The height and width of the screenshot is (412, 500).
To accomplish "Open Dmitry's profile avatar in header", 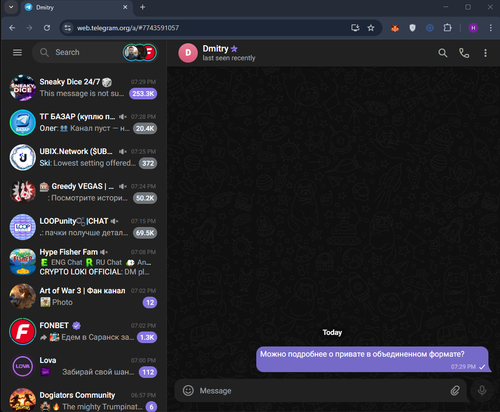I will click(x=188, y=53).
